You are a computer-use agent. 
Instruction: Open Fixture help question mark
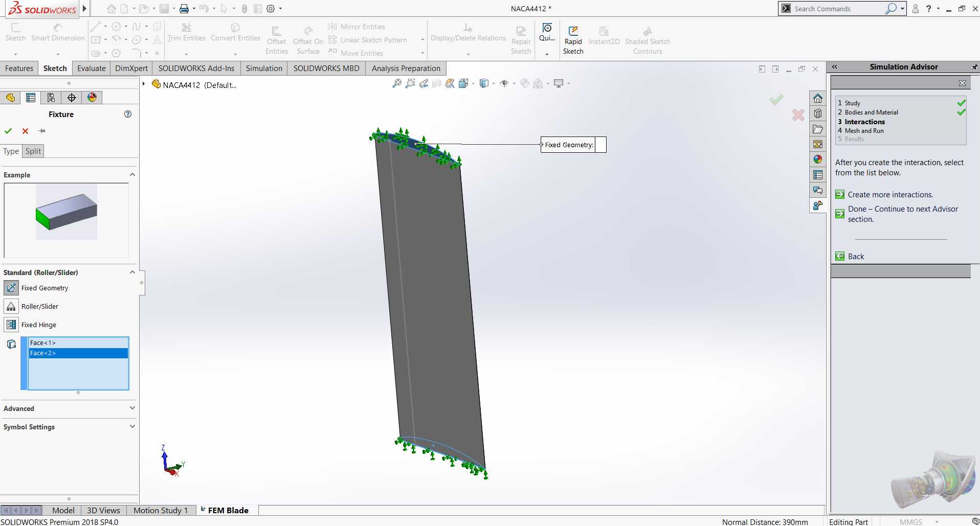(128, 114)
